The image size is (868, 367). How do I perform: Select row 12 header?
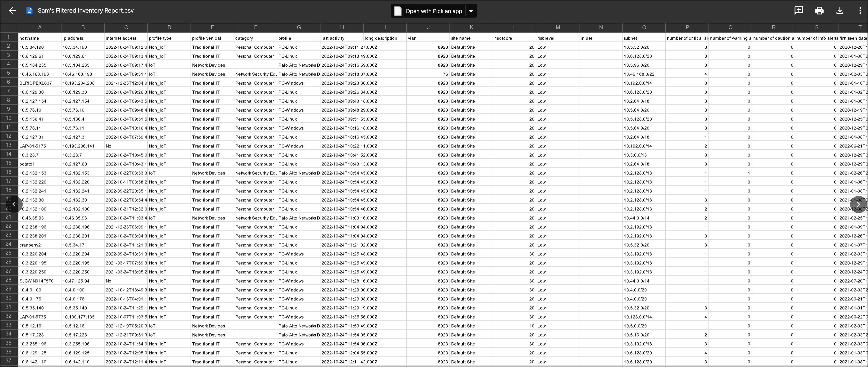[9, 136]
